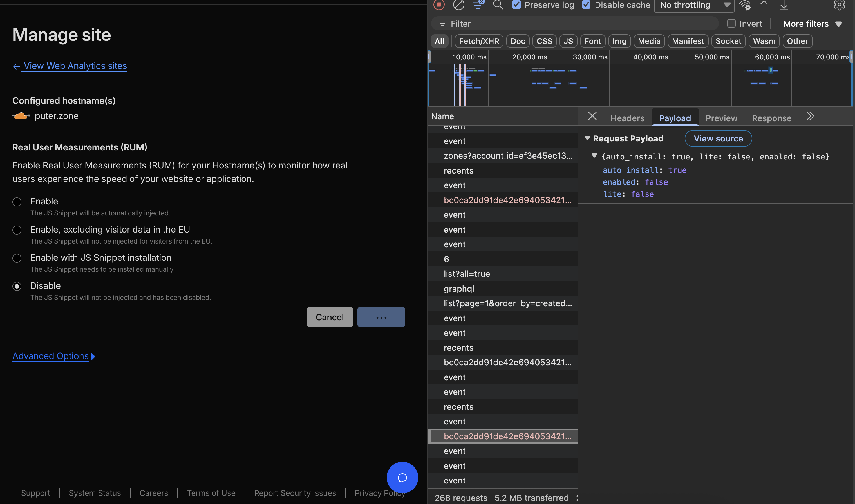This screenshot has width=855, height=504.
Task: Search within network requests
Action: (x=498, y=5)
